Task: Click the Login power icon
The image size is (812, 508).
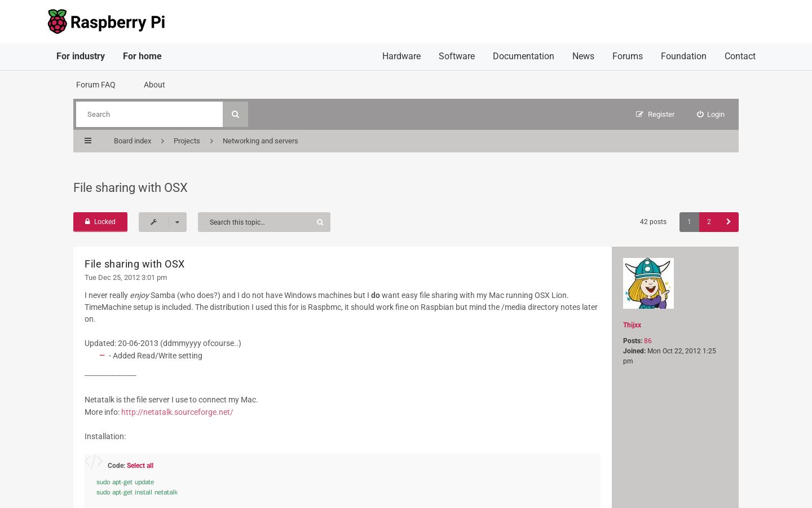Action: pos(700,114)
